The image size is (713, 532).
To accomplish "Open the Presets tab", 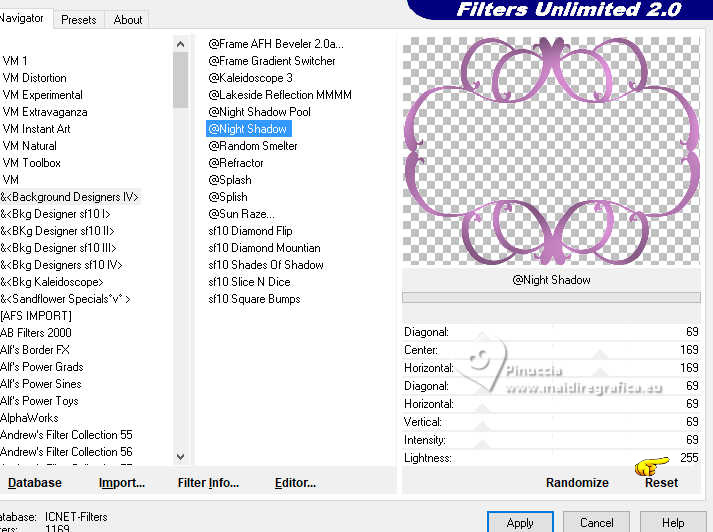I will tap(79, 20).
